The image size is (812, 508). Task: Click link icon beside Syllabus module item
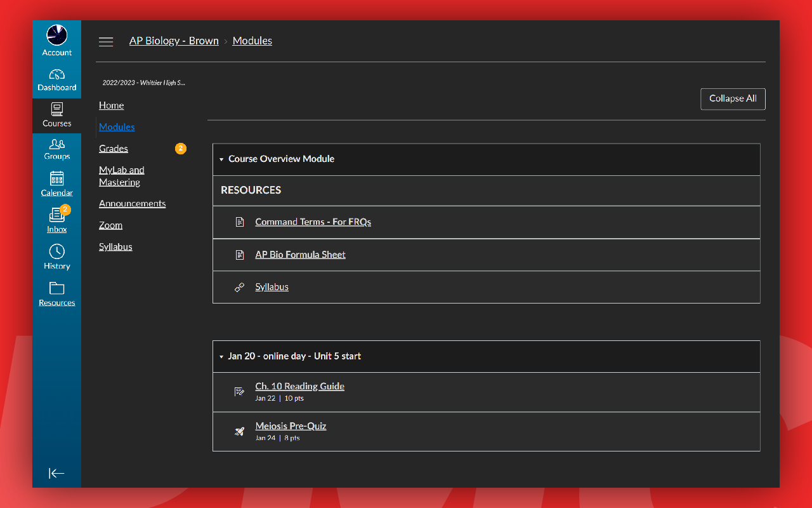(240, 287)
